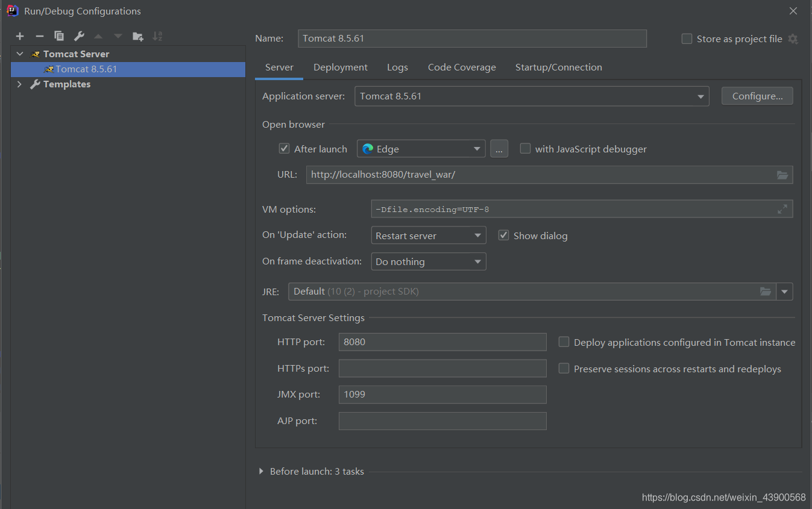Browse folder icon in URL field
Image resolution: width=812 pixels, height=509 pixels.
(782, 175)
